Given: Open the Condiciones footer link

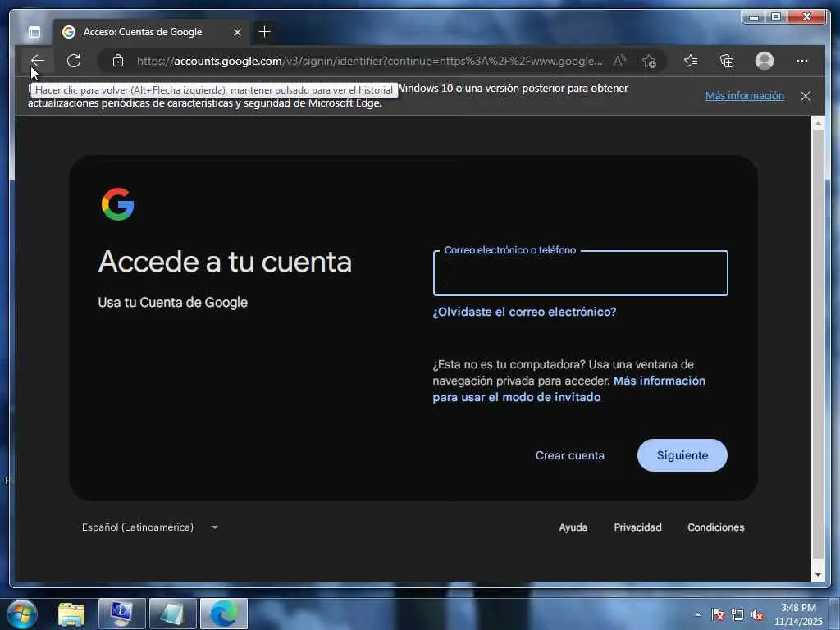Looking at the screenshot, I should pyautogui.click(x=715, y=527).
